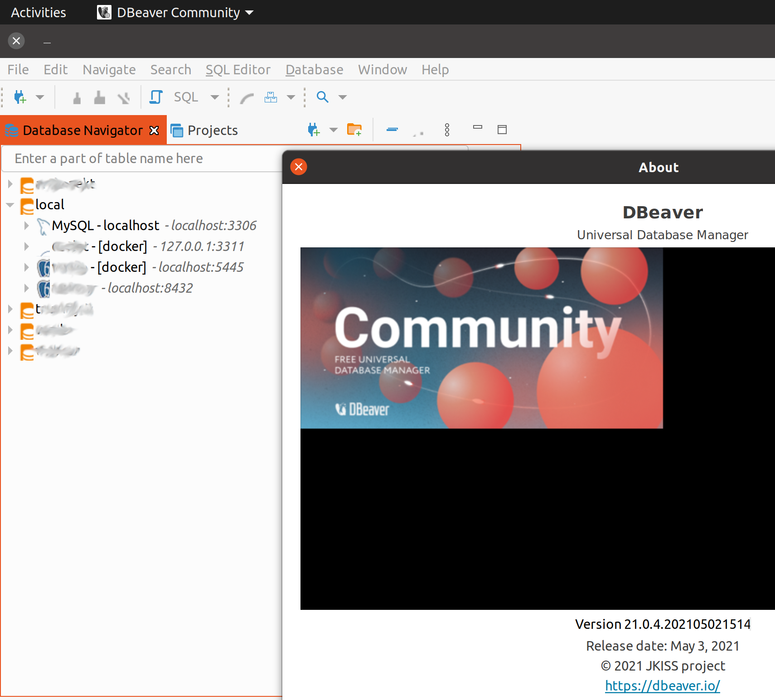The image size is (775, 700).
Task: Open the SQL Editor dropdown arrow
Action: (x=215, y=97)
